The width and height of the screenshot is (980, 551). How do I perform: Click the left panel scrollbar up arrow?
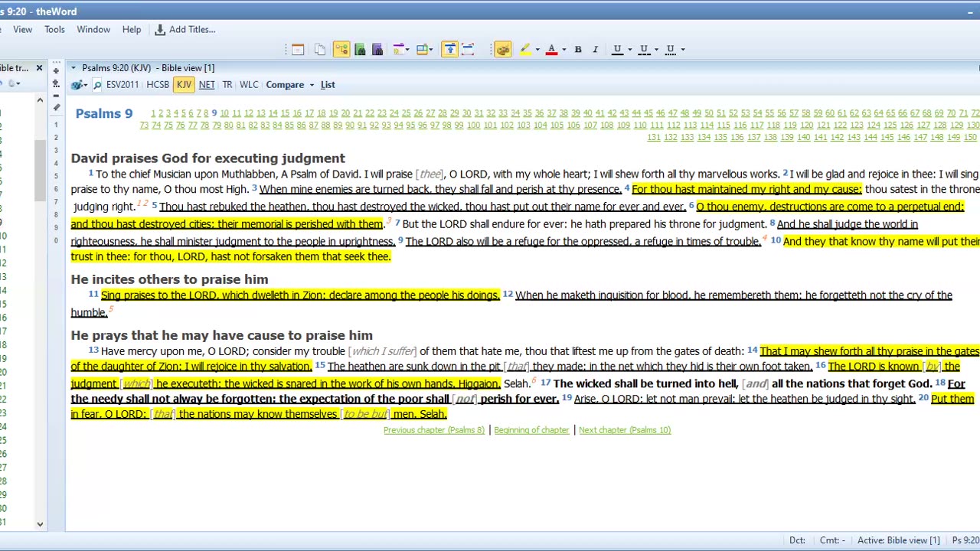[x=40, y=100]
